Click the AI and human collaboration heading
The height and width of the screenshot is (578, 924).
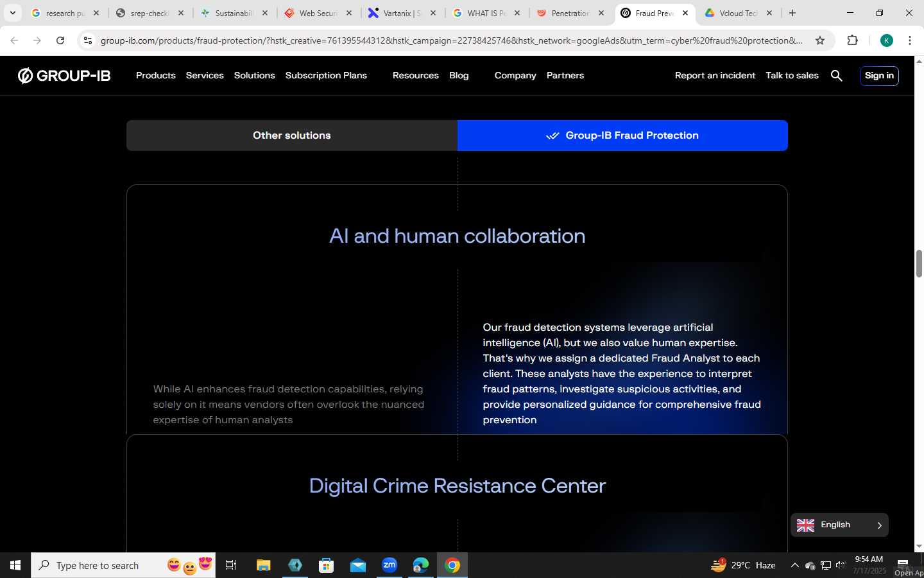(x=457, y=236)
